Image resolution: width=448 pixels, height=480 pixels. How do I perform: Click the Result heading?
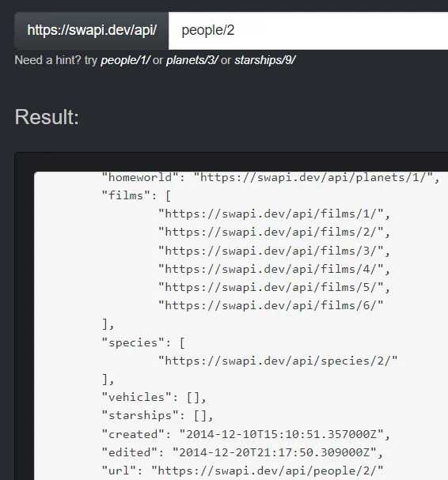tap(47, 117)
